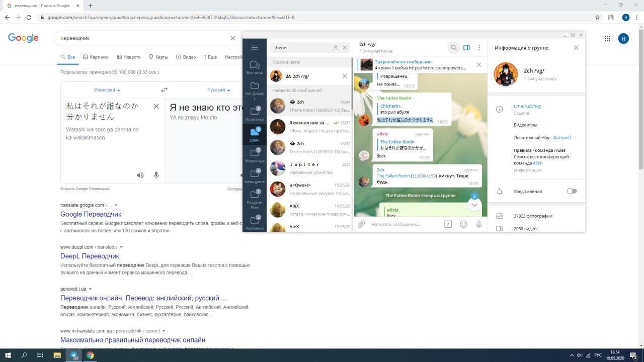Swap the translator languages

pos(164,90)
